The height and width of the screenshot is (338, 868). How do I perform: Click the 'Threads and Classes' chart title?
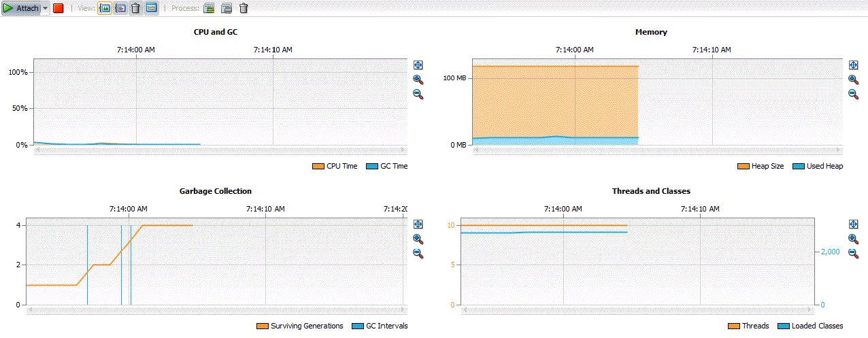[651, 191]
